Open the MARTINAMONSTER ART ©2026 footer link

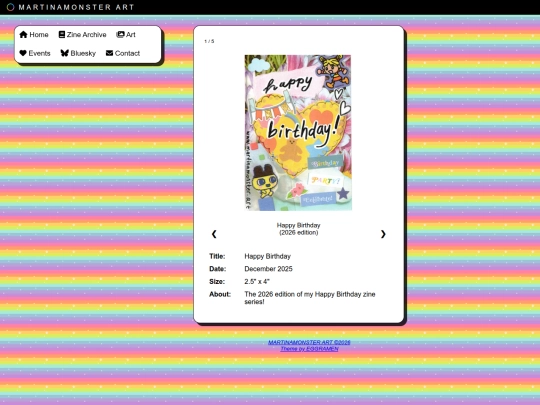click(x=309, y=342)
